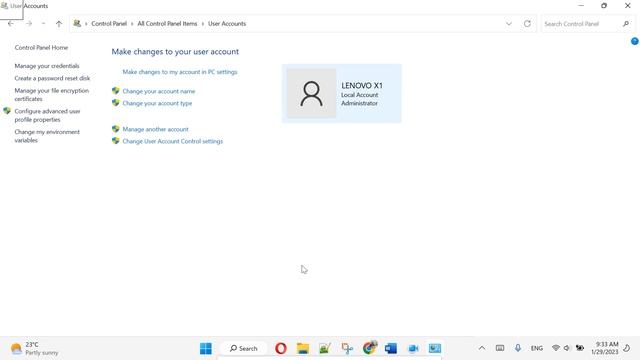Click Change your account type link
Image resolution: width=640 pixels, height=360 pixels.
pos(157,103)
